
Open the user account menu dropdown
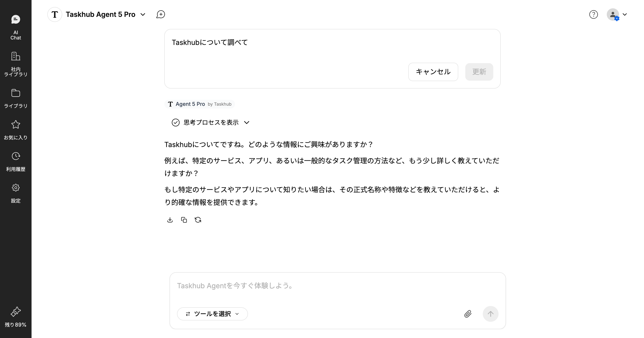[617, 14]
